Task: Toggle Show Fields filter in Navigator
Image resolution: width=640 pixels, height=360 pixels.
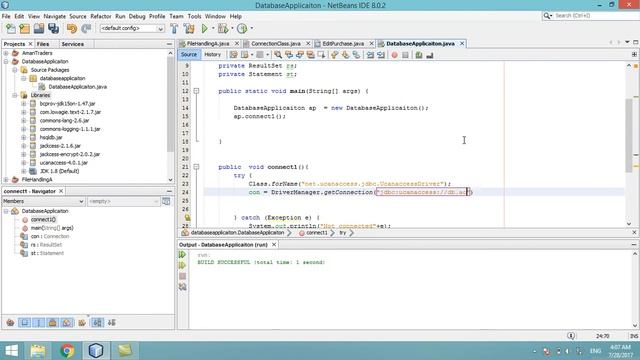Action: pyautogui.click(x=24, y=322)
